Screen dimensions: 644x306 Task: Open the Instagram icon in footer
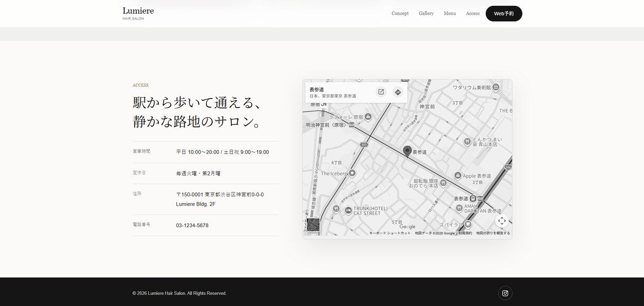[505, 293]
